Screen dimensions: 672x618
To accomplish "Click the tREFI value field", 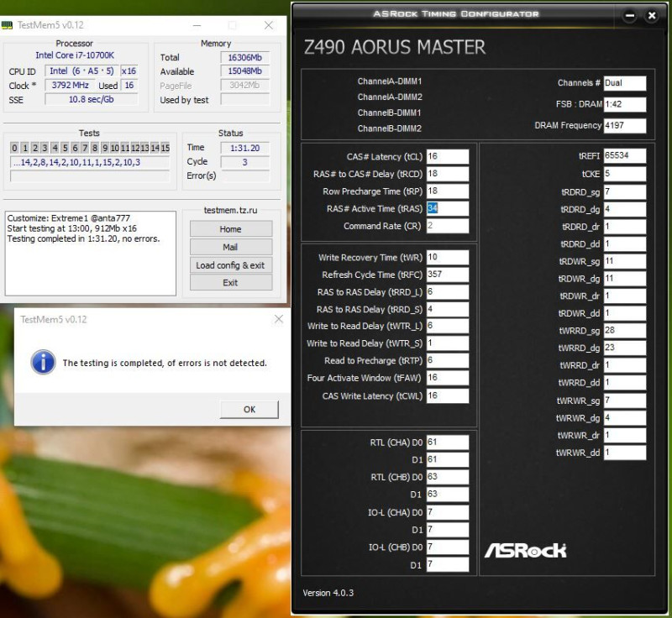I will click(x=625, y=156).
